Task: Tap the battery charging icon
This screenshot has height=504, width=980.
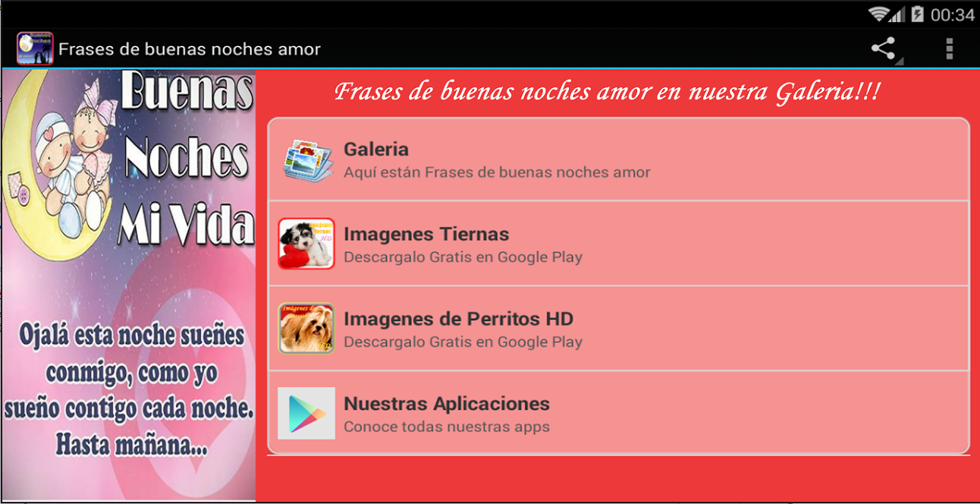Action: [917, 14]
